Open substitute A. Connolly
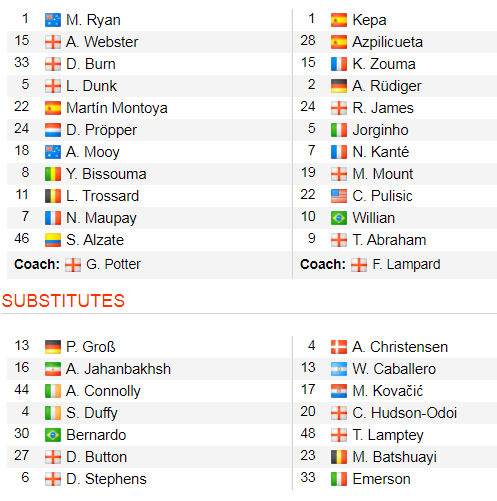Screen dimensions: 497x501 coord(103,391)
